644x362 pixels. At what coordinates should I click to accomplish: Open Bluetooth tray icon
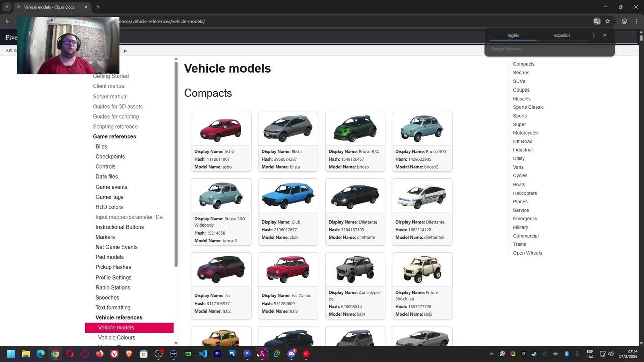(x=566, y=354)
